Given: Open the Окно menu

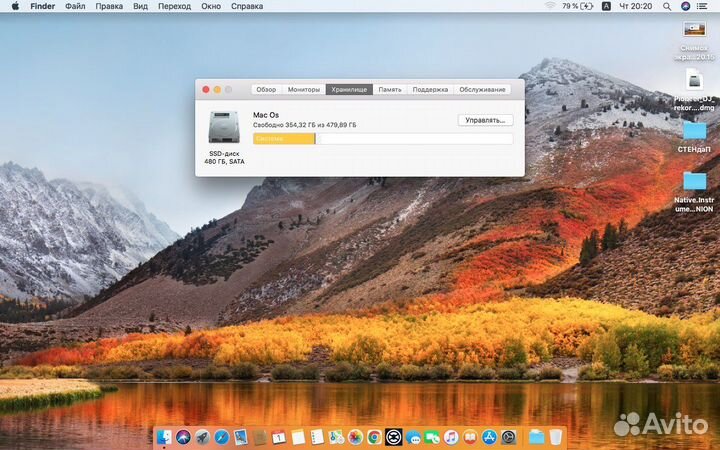Looking at the screenshot, I should point(211,6).
